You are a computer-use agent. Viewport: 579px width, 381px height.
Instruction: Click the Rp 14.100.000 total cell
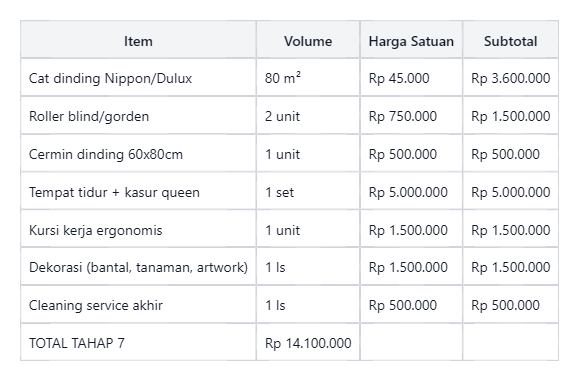click(308, 343)
